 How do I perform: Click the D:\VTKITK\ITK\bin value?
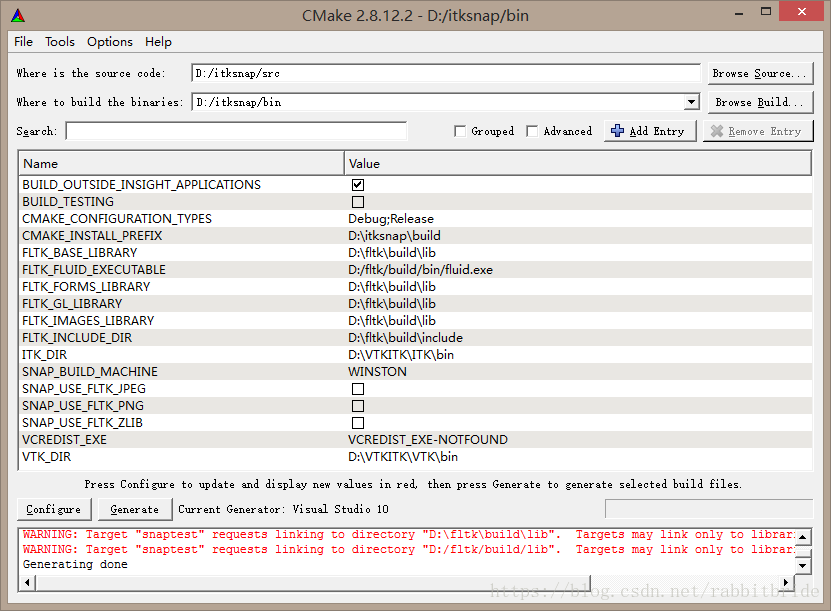click(401, 355)
